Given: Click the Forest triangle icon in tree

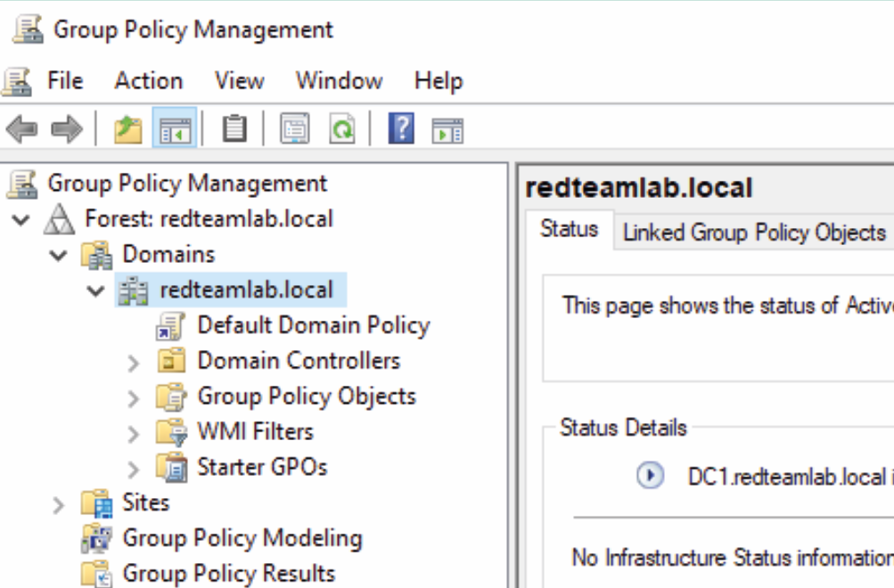Looking at the screenshot, I should point(60,219).
